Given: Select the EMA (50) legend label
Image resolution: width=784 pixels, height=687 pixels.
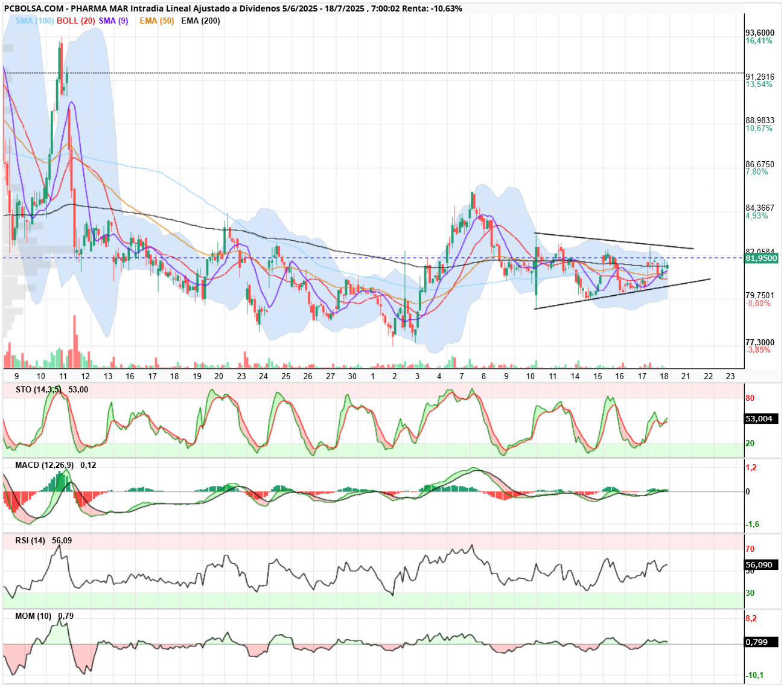Looking at the screenshot, I should click(x=156, y=21).
